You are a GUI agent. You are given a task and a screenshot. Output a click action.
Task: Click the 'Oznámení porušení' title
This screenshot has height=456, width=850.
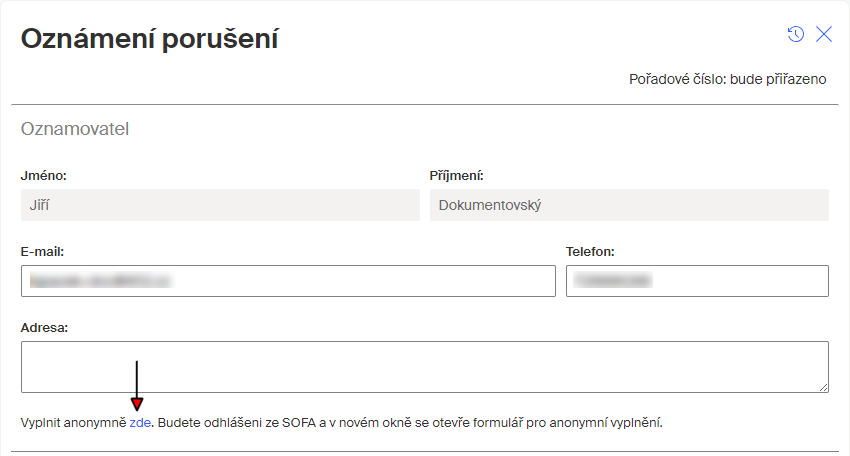[150, 39]
